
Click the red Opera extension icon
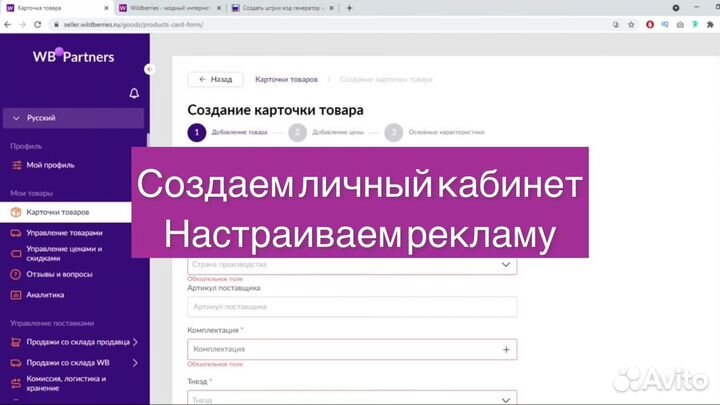650,24
